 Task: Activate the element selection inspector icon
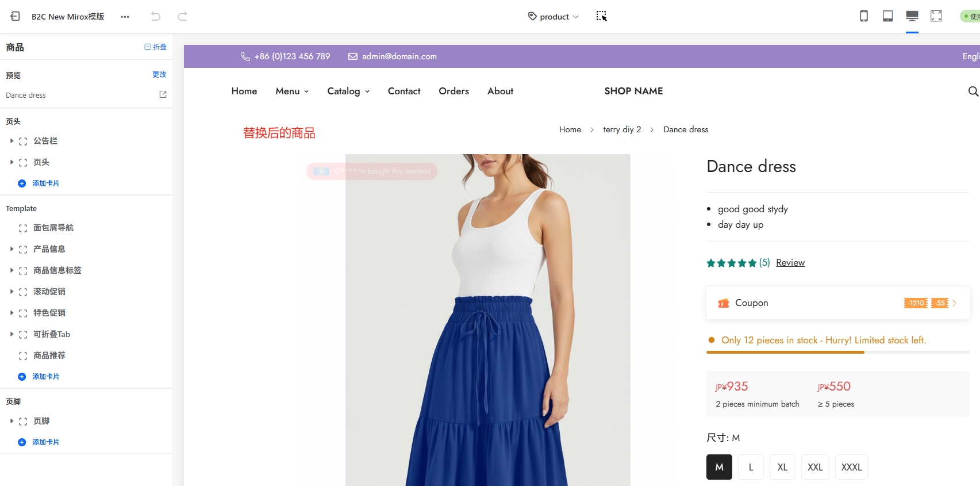point(601,16)
